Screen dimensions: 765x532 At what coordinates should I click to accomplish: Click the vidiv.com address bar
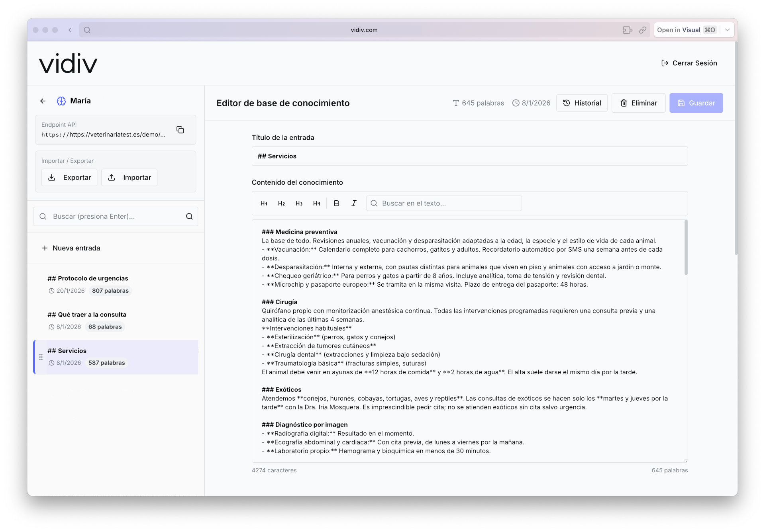[364, 30]
